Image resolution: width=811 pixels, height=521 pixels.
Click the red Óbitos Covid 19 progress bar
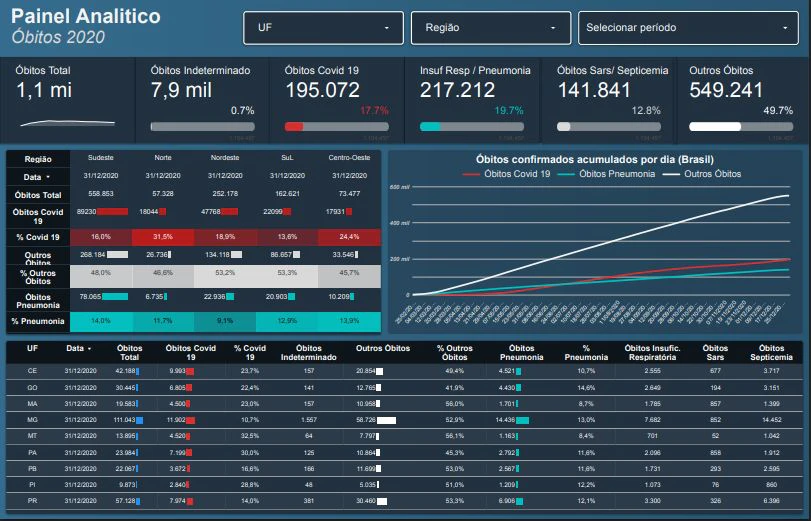(337, 126)
